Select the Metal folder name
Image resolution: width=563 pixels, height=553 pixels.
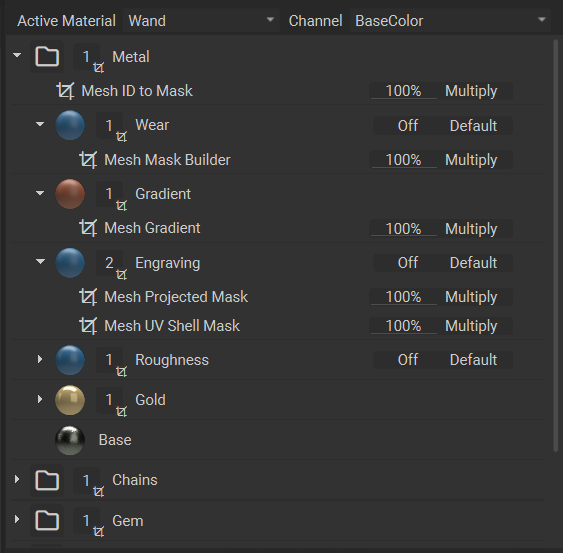coord(131,57)
